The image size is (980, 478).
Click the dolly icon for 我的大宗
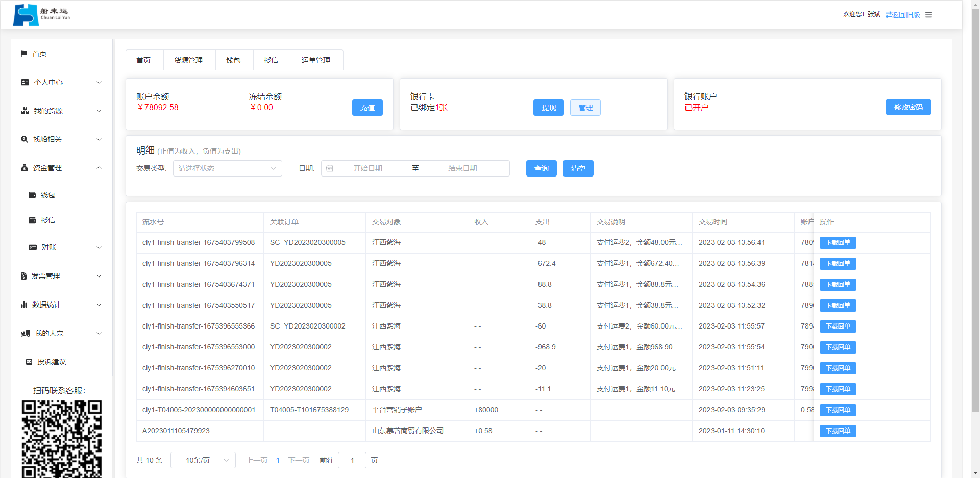(26, 333)
